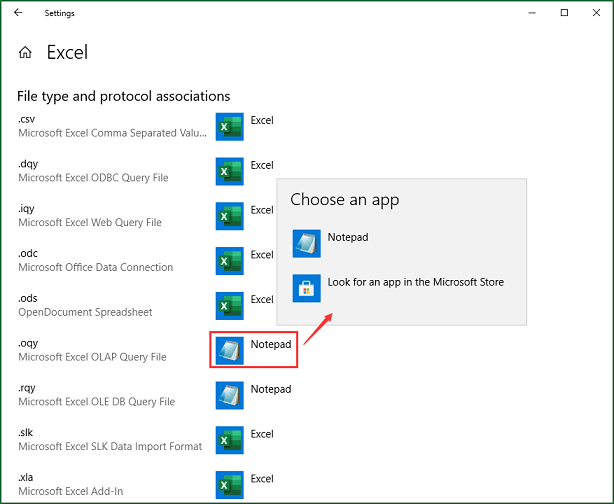Viewport: 614px width, 504px height.
Task: Select the Notepad icon in Choose an app
Action: pos(306,244)
